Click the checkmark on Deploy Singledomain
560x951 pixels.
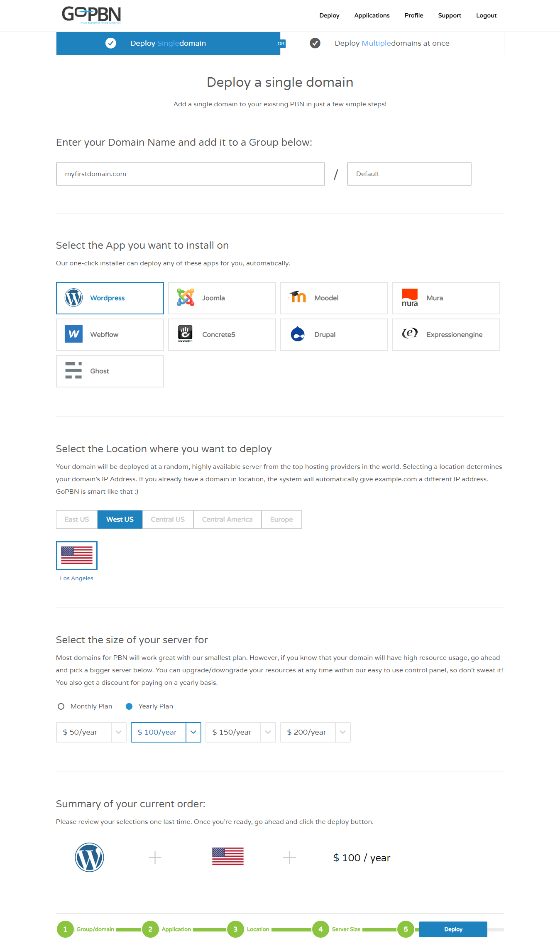coord(111,43)
